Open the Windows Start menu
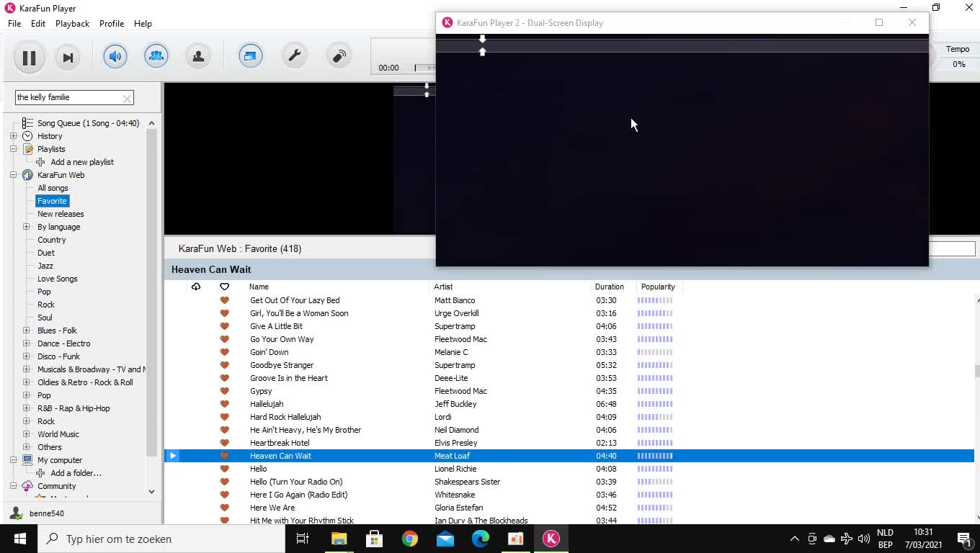980x553 pixels. coord(19,539)
